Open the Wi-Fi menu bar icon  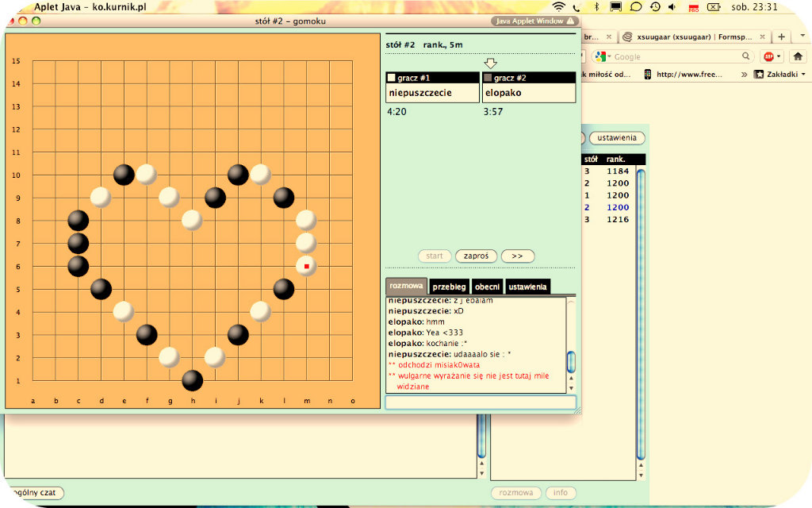558,6
